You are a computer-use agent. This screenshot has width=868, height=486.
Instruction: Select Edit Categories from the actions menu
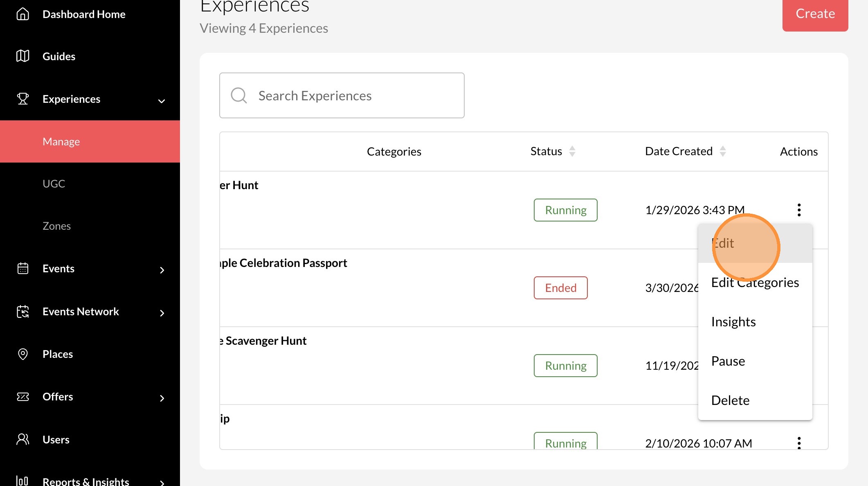[755, 283]
